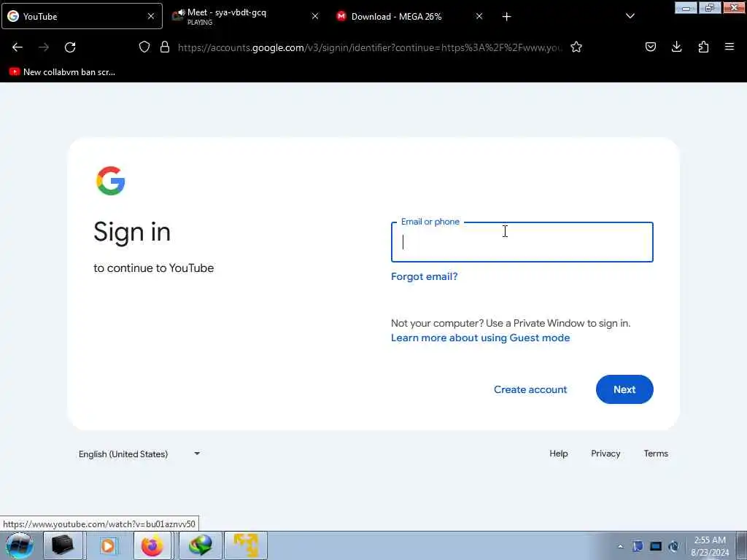Close the YouTube tab

pos(151,16)
